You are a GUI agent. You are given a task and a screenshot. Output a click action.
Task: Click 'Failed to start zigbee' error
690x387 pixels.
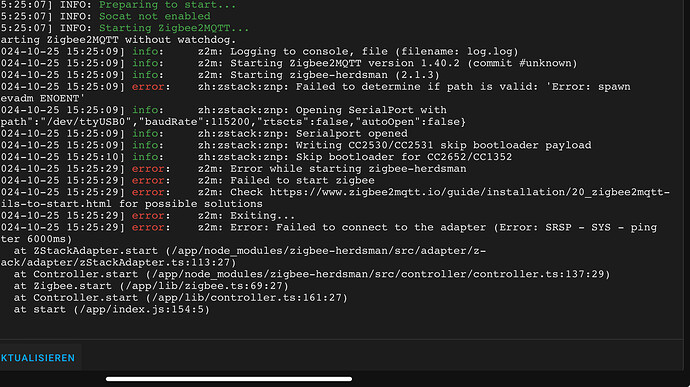click(x=187, y=181)
